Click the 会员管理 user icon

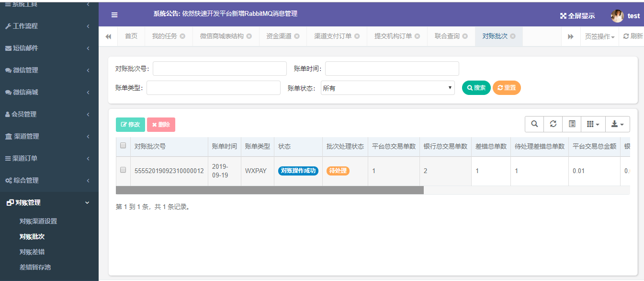pyautogui.click(x=7, y=114)
